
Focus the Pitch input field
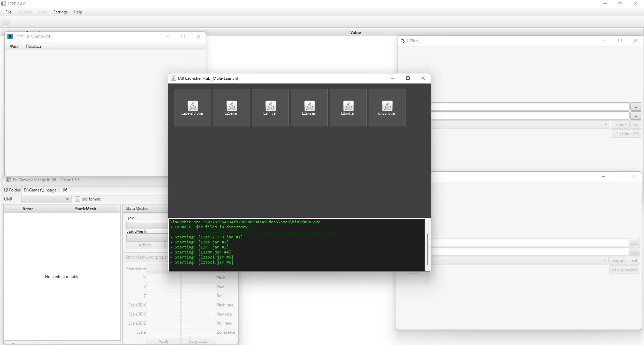pos(199,278)
